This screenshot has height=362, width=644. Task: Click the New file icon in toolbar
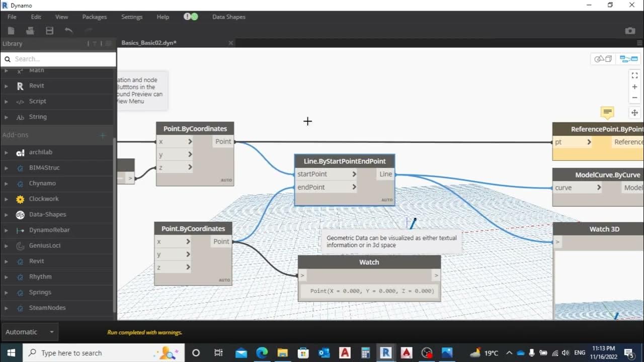point(11,31)
